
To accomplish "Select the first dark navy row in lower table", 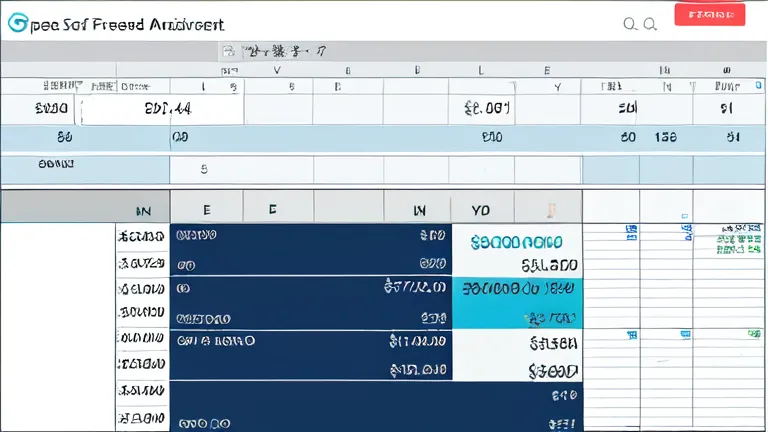I will click(311, 250).
